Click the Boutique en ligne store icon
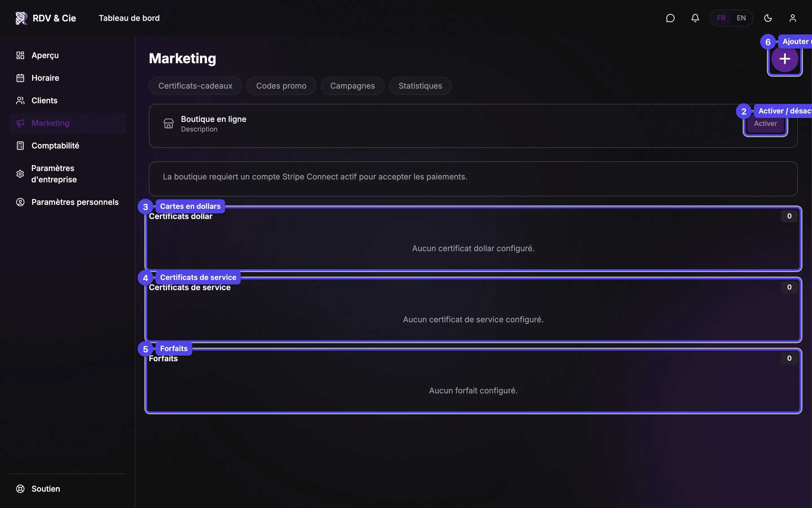 (x=168, y=124)
